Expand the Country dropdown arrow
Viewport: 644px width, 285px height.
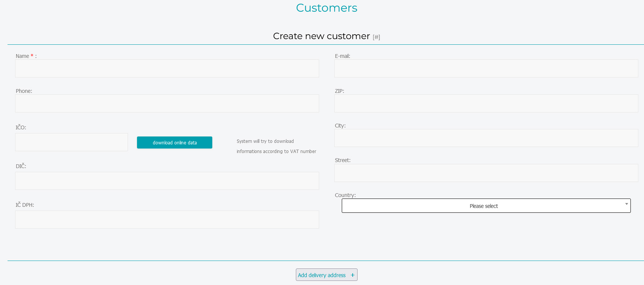(626, 204)
